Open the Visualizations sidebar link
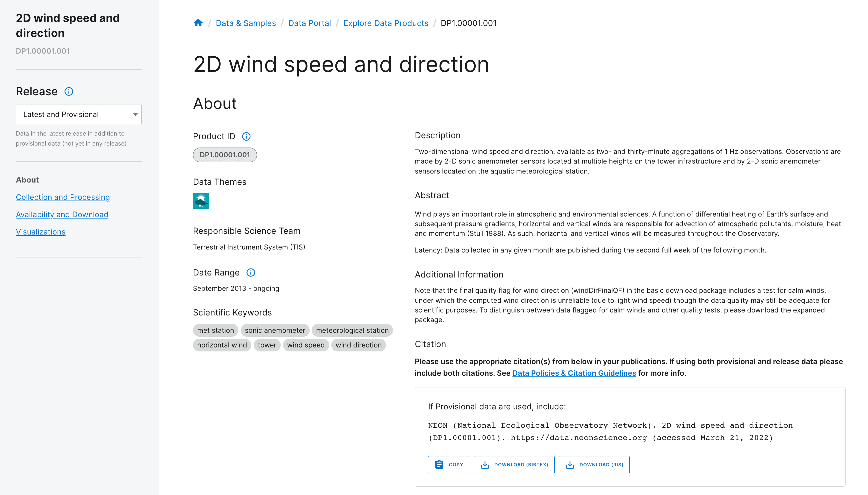This screenshot has width=868, height=495. 40,232
